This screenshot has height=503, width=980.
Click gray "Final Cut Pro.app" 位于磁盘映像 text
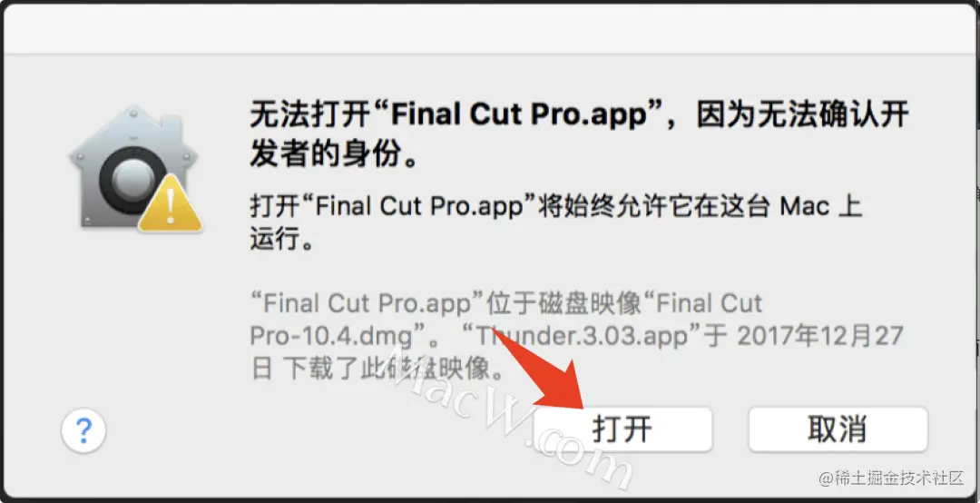pos(446,304)
